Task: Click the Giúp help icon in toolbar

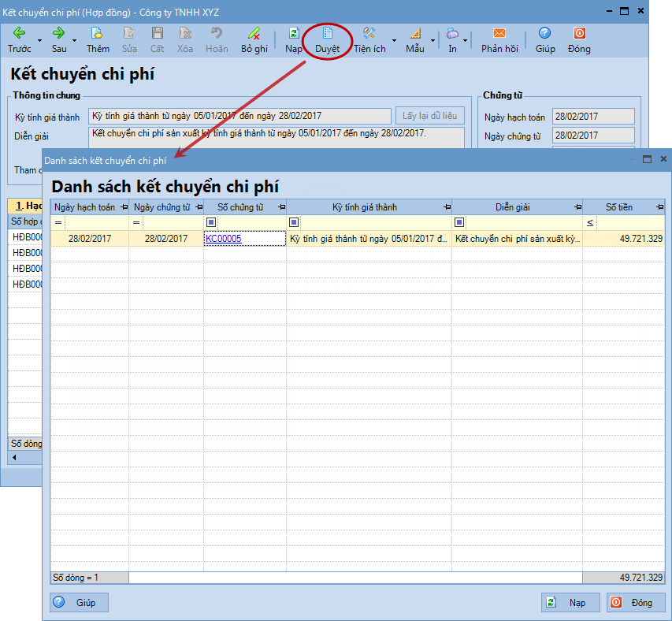Action: (545, 33)
